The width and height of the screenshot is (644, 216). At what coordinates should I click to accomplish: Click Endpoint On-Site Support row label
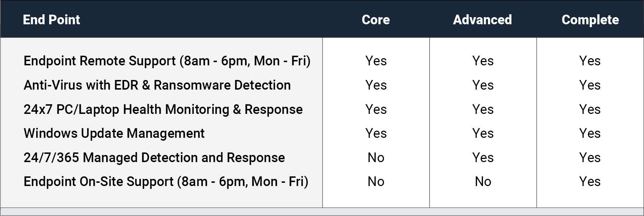(166, 182)
